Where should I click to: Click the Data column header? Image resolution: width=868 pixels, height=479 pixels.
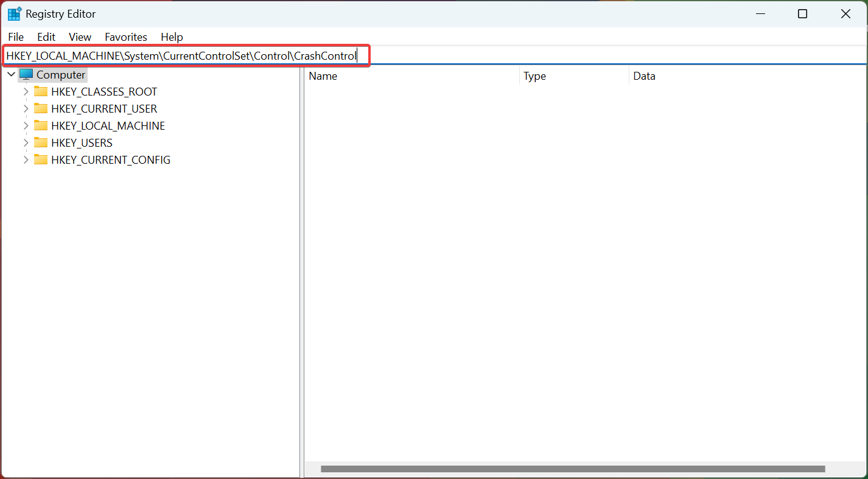click(x=748, y=76)
